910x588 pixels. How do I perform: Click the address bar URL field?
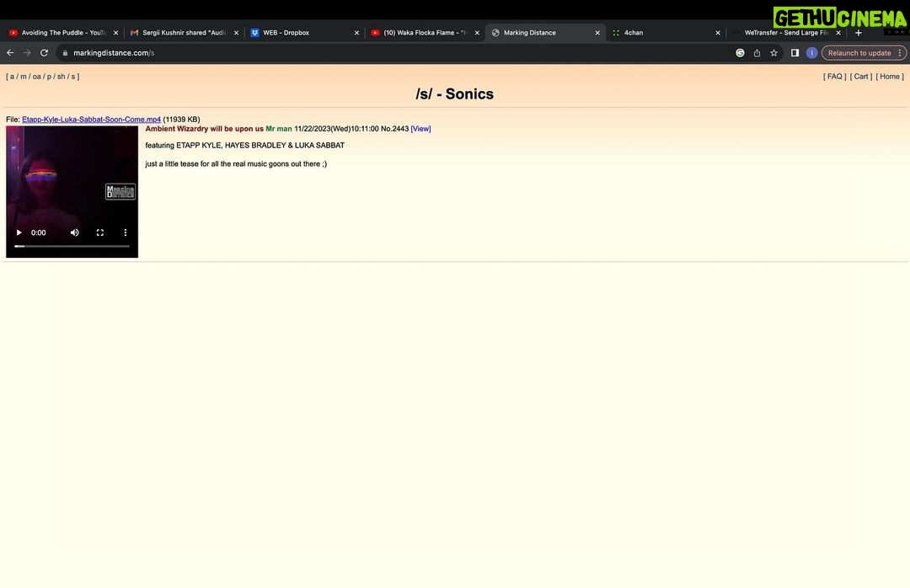coord(394,53)
